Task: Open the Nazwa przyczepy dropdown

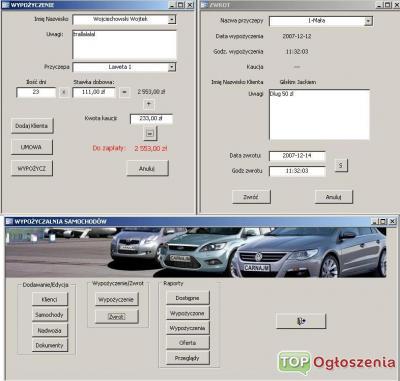Action: (368, 21)
